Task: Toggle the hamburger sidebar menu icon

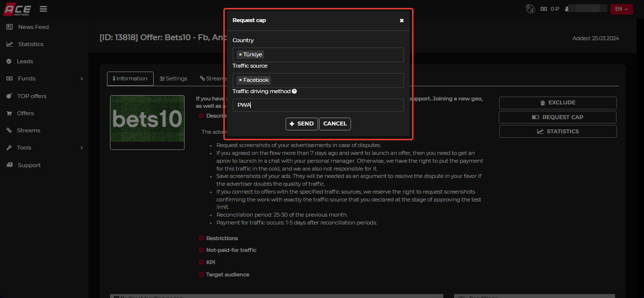Action: click(44, 9)
